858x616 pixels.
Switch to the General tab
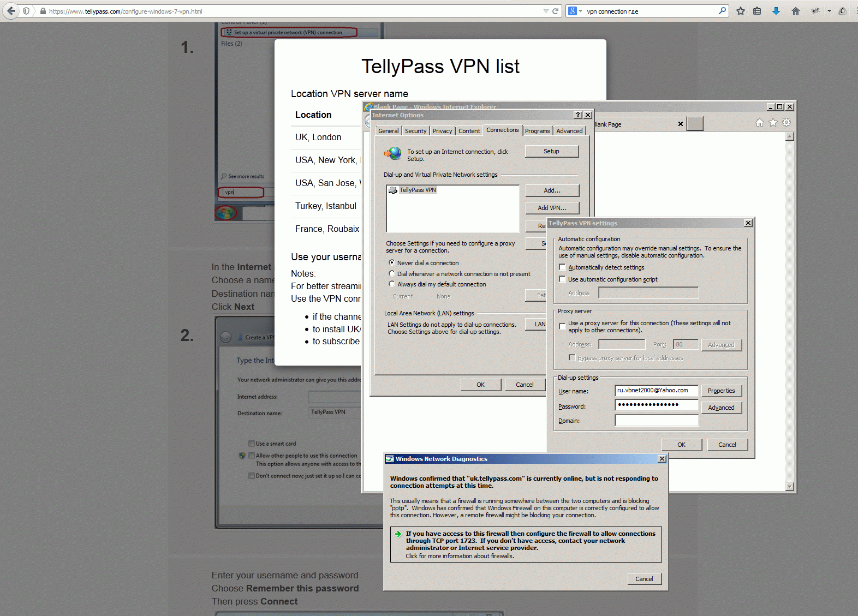point(389,131)
